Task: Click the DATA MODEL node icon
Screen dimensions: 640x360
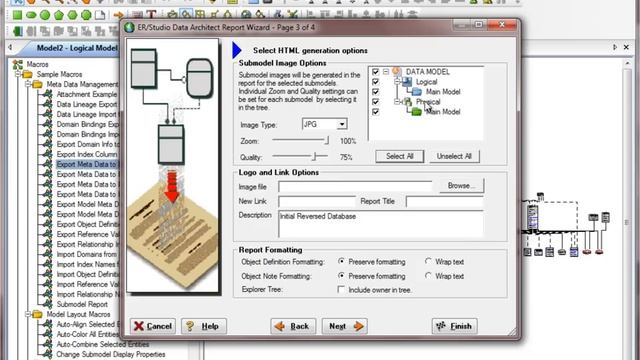Action: [396, 71]
